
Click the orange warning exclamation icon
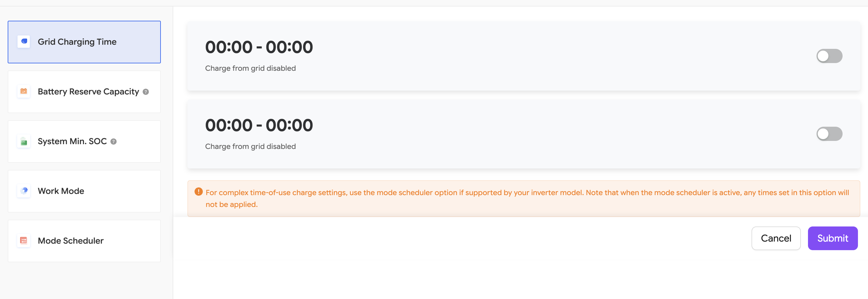198,192
